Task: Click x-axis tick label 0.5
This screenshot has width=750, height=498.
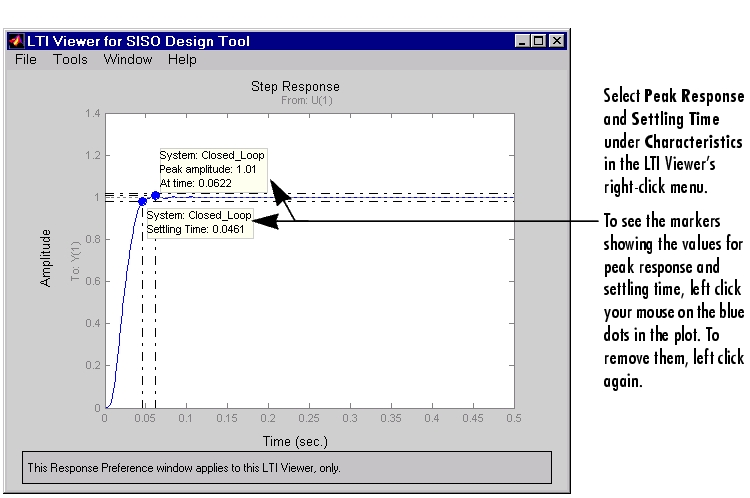Action: tap(514, 418)
